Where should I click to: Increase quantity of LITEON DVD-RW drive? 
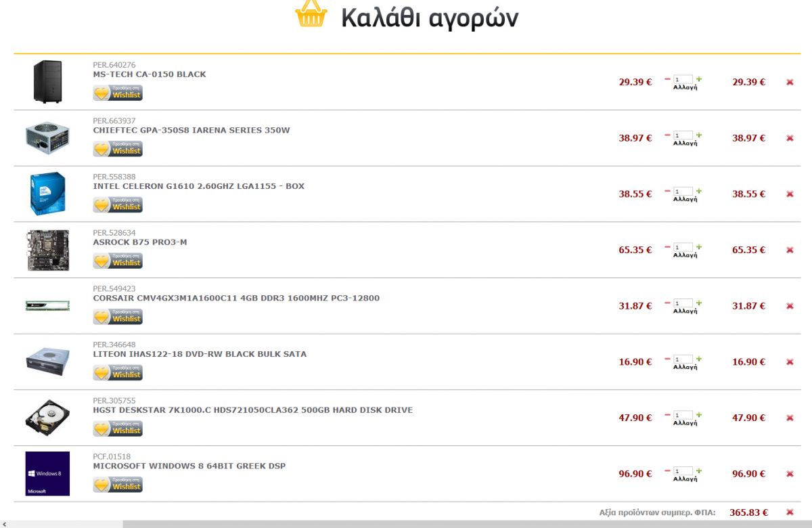(699, 359)
